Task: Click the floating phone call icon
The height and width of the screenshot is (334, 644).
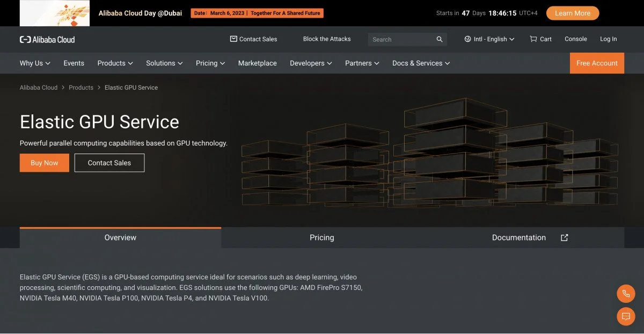Action: [626, 294]
